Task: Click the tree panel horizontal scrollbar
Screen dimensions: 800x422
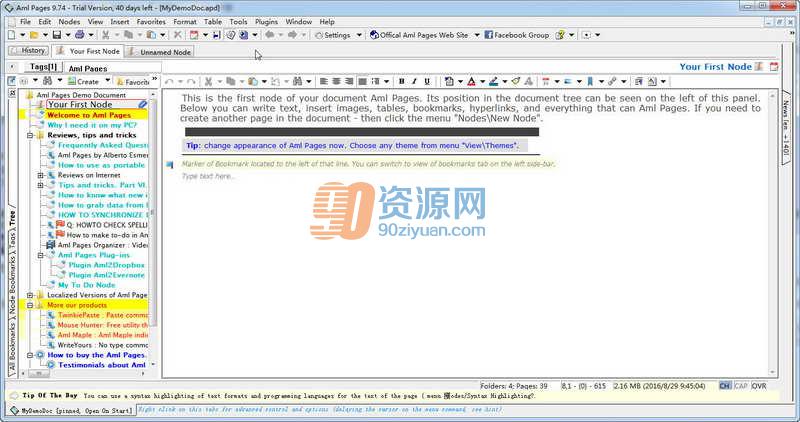Action: tap(85, 374)
